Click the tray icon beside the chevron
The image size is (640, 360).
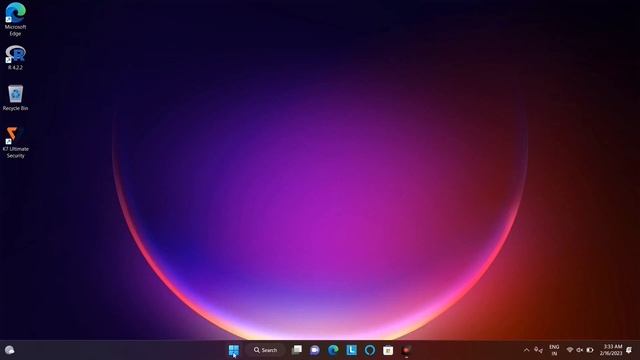[538, 350]
